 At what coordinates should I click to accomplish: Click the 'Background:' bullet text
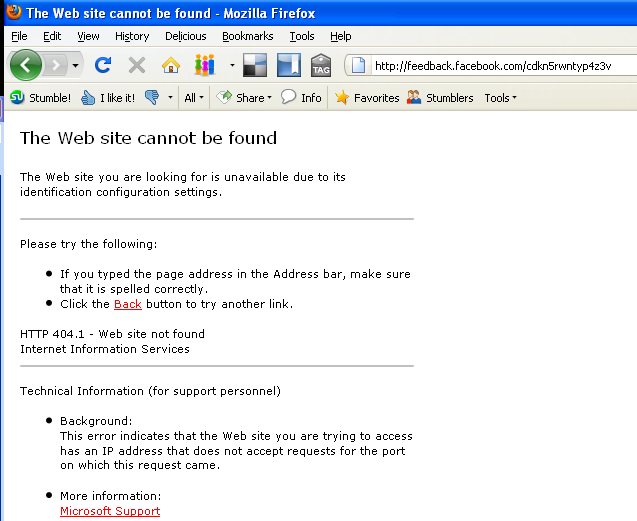click(96, 421)
